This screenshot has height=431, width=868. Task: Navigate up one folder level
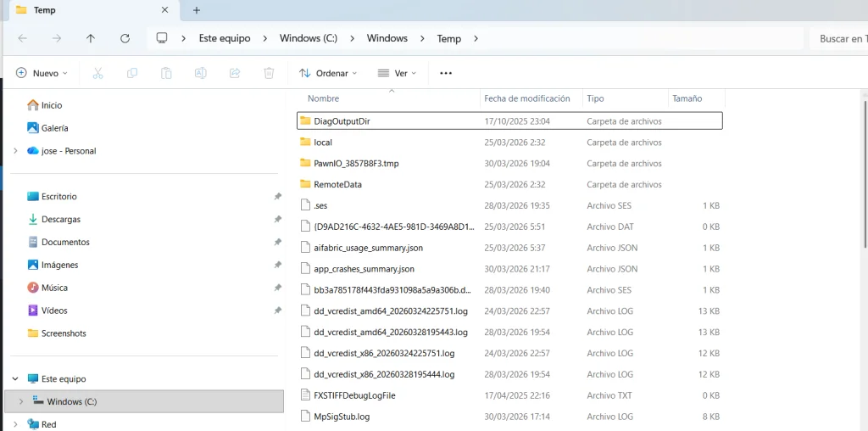click(x=91, y=38)
